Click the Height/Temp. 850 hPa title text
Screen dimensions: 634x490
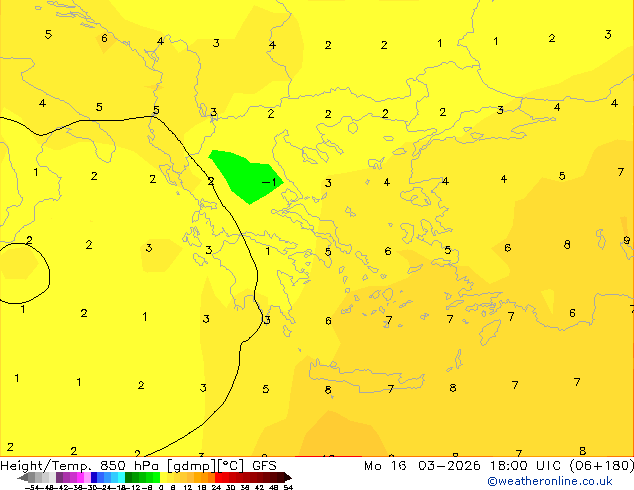click(82, 466)
